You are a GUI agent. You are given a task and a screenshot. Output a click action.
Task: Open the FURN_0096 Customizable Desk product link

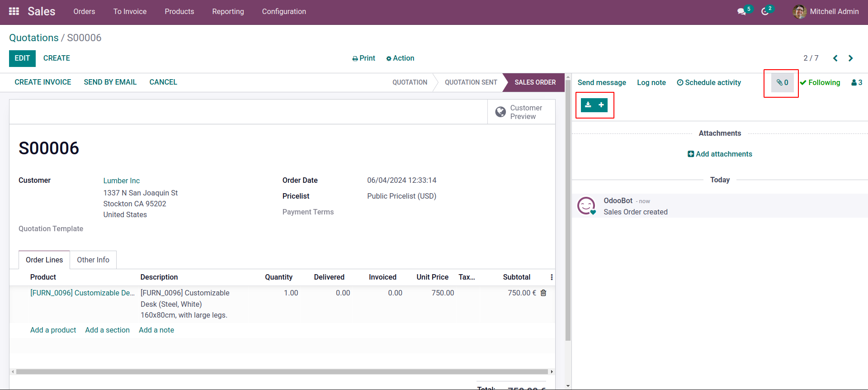click(x=82, y=293)
